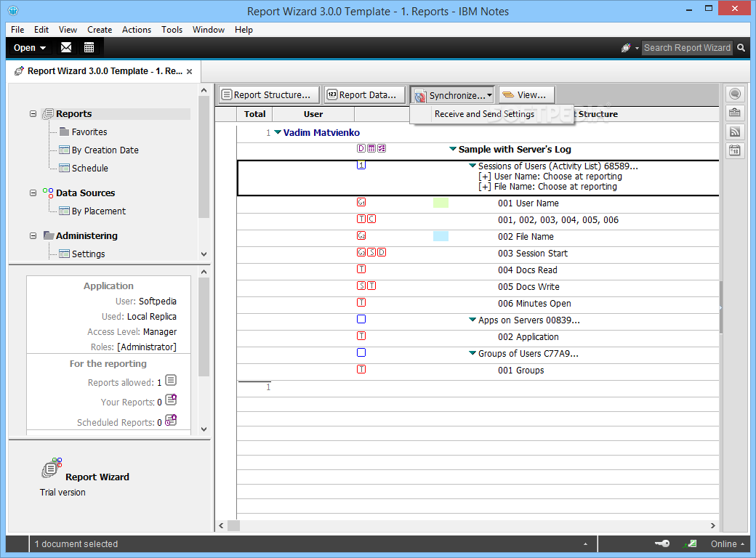Switch to the Report Wizard 3.0.0 Template tab
756x558 pixels.
click(x=104, y=70)
